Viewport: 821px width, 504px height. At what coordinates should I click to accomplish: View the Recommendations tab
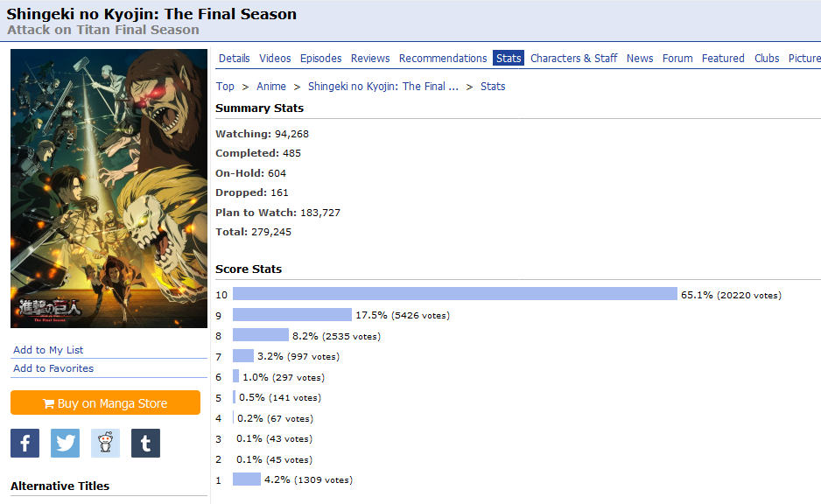click(x=443, y=59)
